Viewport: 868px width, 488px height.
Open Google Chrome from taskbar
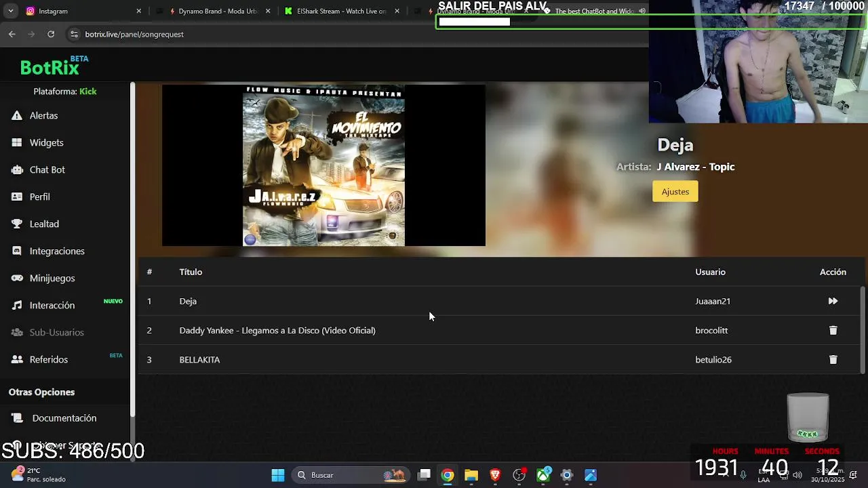pos(448,475)
